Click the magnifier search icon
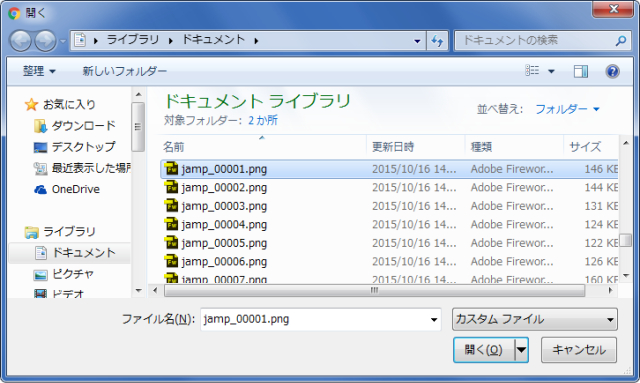This screenshot has width=640, height=383. 621,40
